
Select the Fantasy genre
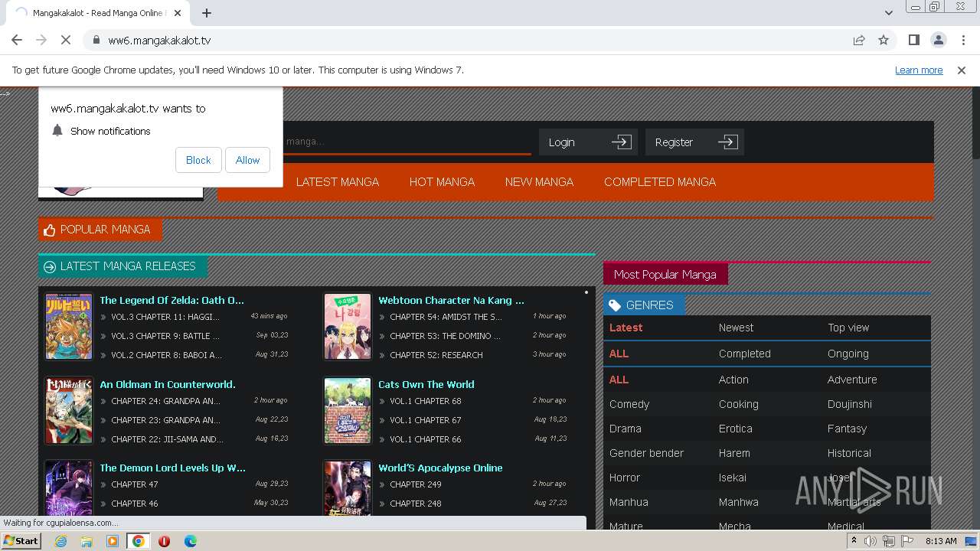point(847,429)
